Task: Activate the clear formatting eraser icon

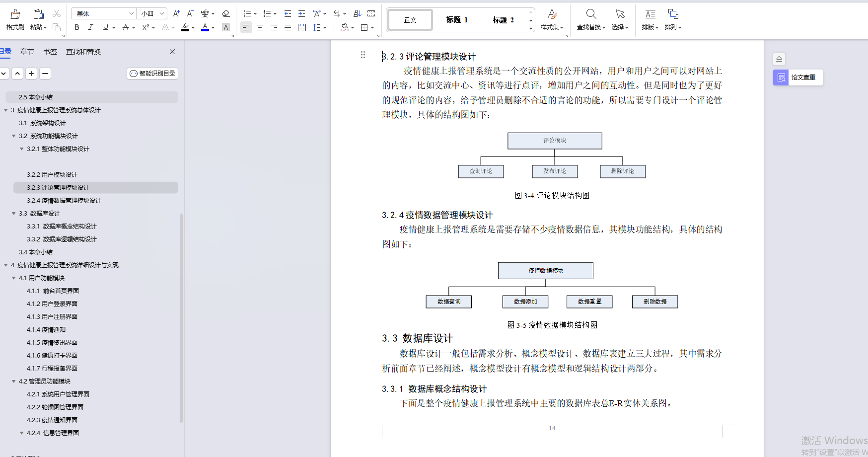Action: (225, 14)
